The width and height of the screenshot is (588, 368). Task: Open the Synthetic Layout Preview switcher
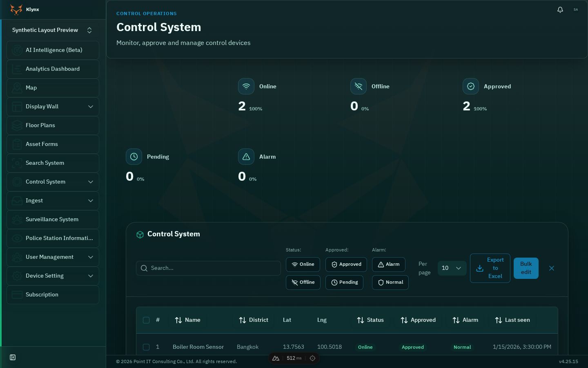[x=53, y=30]
